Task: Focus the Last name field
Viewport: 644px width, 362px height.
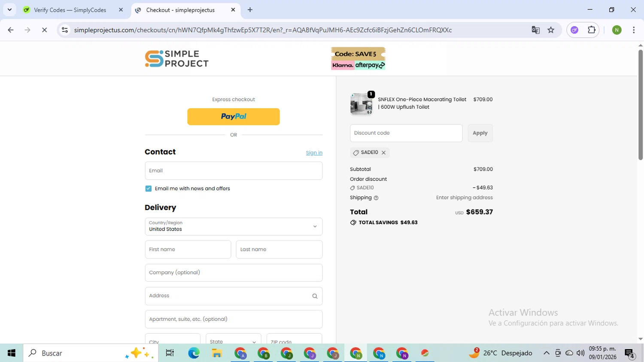Action: point(279,249)
